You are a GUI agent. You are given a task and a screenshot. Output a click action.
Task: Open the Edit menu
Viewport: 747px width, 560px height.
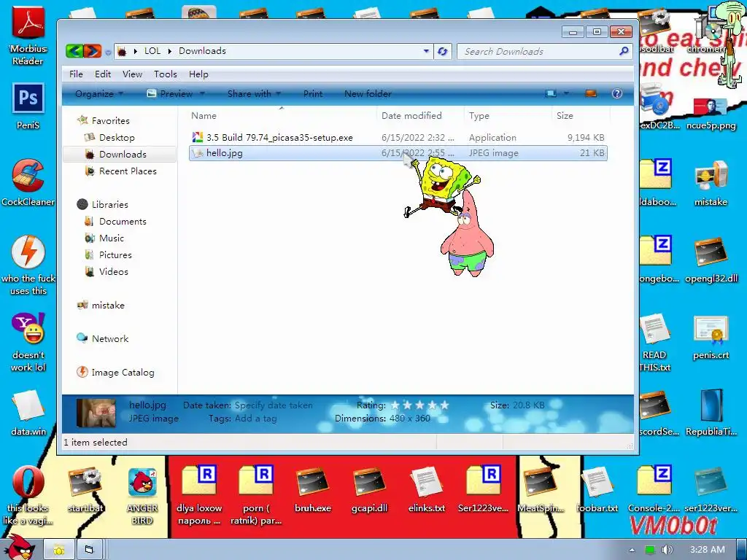coord(102,74)
